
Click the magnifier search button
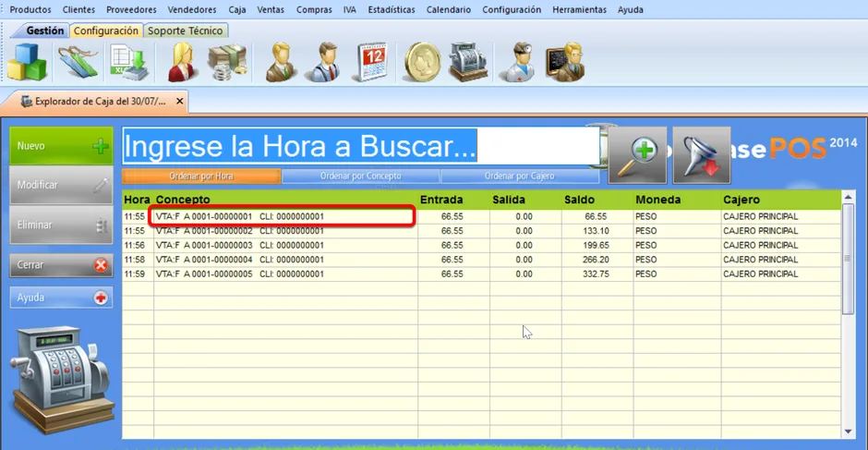click(637, 155)
